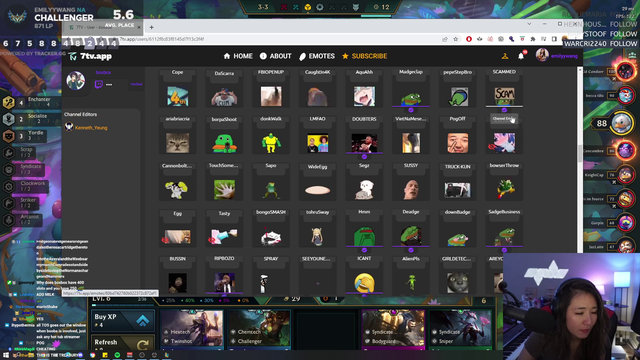640x360 pixels.
Task: Open a new browser tab with plus
Action: point(151,27)
